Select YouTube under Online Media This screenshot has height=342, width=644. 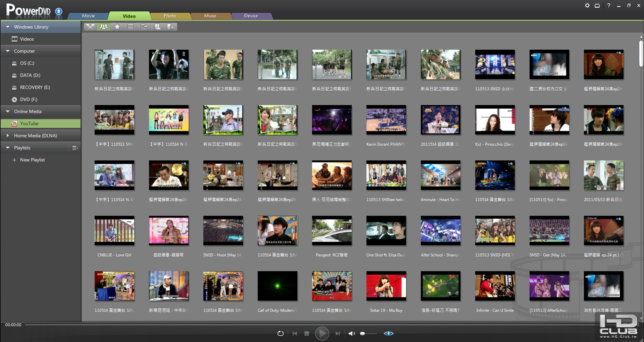[41, 124]
